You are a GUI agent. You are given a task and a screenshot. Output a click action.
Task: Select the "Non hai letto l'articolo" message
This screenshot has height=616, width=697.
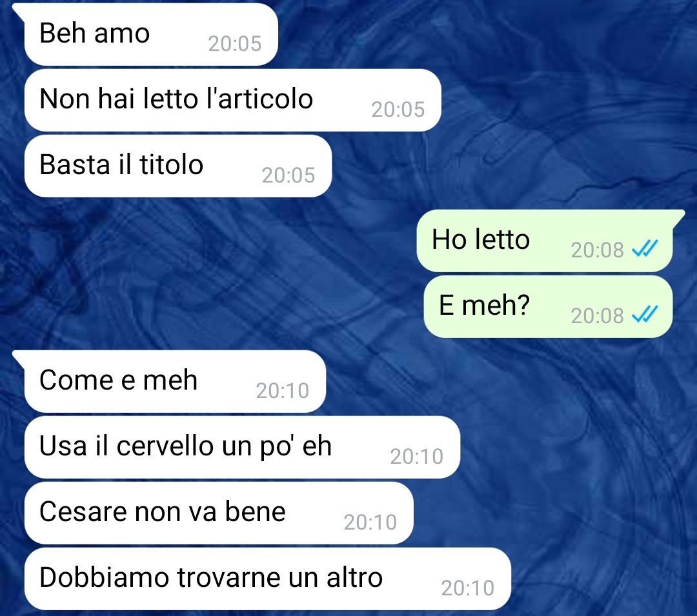tap(233, 100)
